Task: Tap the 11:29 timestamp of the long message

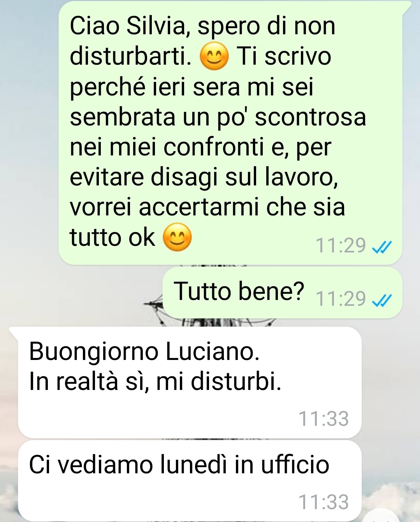Action: pos(341,246)
